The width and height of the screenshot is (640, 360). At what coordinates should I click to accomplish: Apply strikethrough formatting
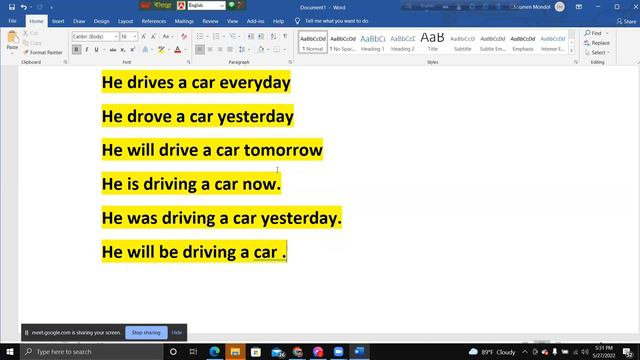coord(113,50)
